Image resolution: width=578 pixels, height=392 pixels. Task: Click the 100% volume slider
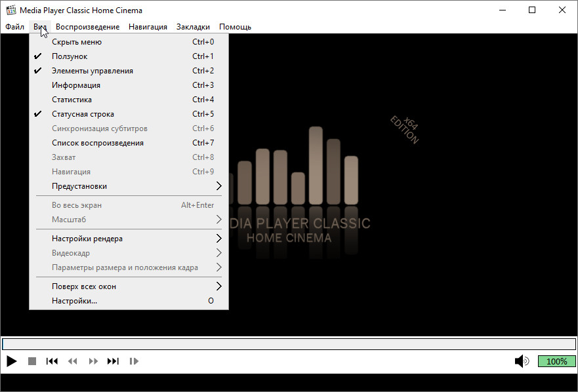(556, 361)
